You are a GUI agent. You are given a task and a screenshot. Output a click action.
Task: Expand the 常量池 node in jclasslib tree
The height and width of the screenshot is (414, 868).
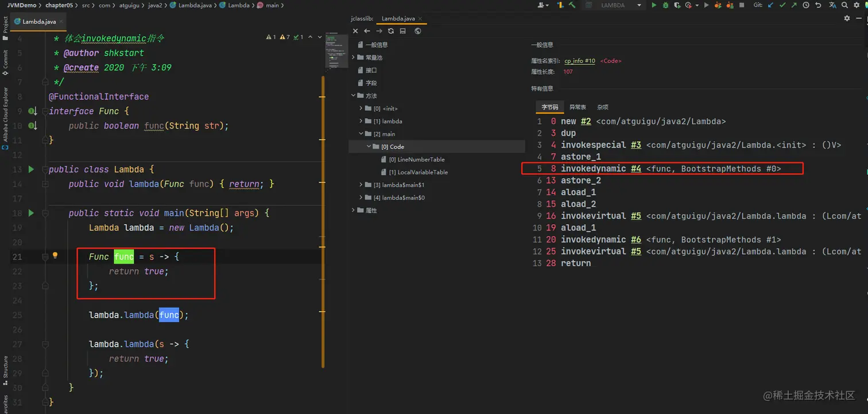point(353,57)
